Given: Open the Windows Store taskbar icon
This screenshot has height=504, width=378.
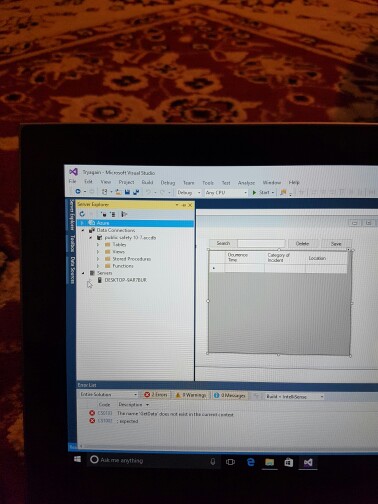Looking at the screenshot, I should click(289, 462).
